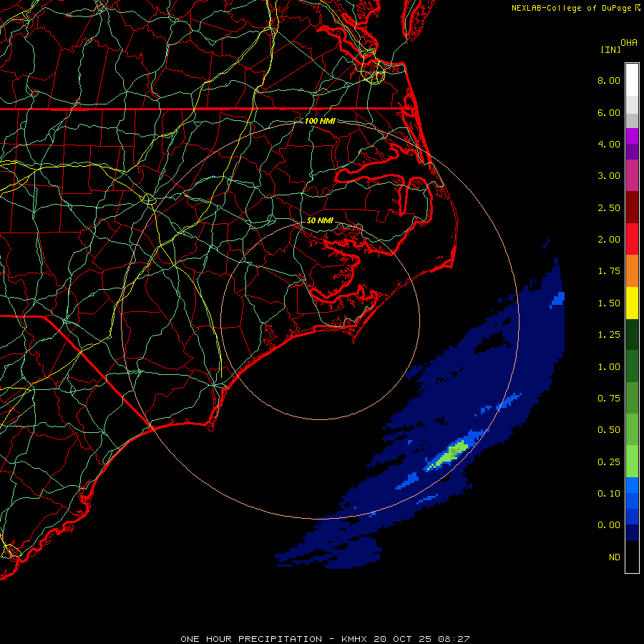Select the 2.00 legend value
The image size is (644, 644).
609,240
